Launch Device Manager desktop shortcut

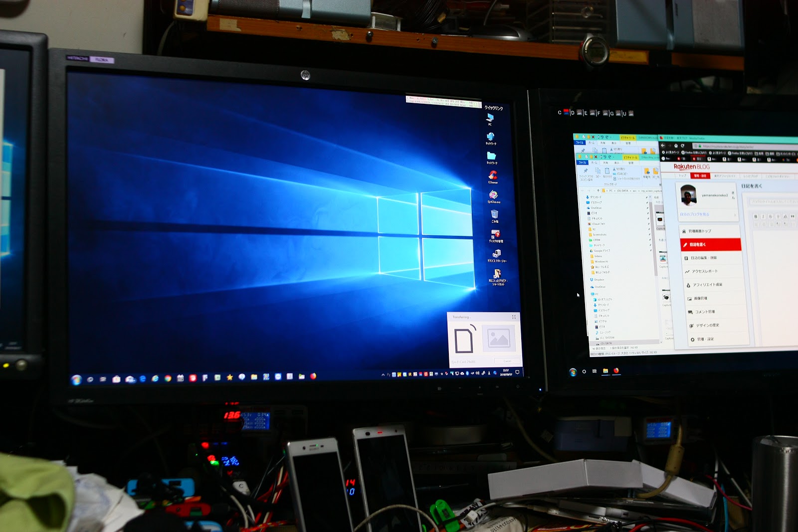click(x=496, y=254)
